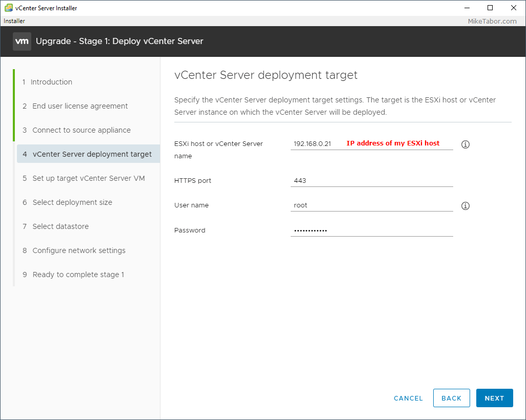The height and width of the screenshot is (420, 526).
Task: Click the info icon beside ESXi host field
Action: (x=466, y=144)
